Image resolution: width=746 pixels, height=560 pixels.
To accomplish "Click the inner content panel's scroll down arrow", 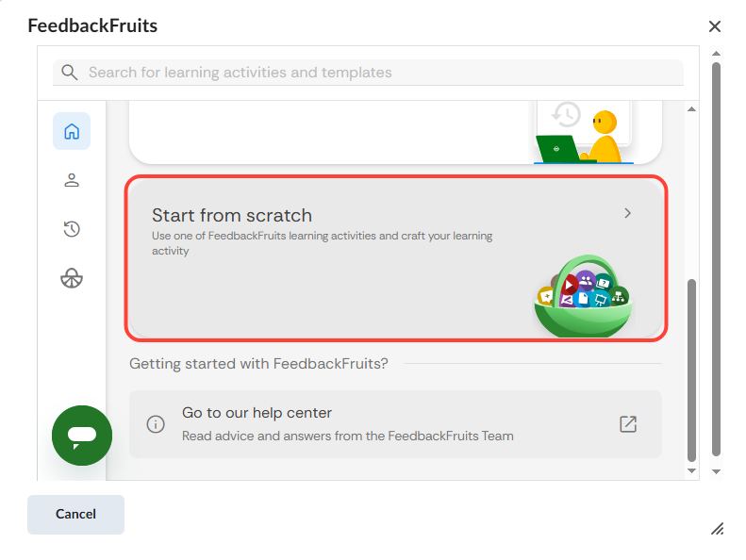I will coord(691,469).
